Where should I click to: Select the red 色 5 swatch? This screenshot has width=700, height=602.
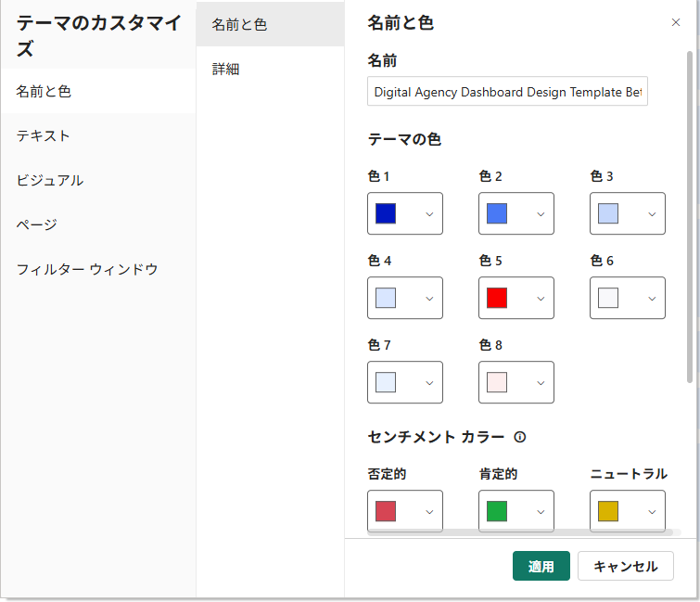point(497,298)
